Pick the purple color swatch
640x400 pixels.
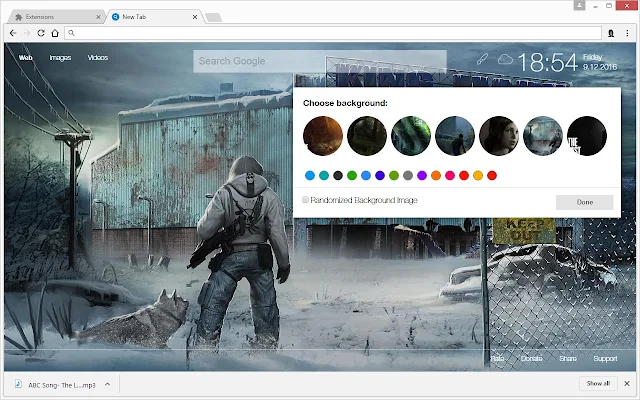[422, 176]
